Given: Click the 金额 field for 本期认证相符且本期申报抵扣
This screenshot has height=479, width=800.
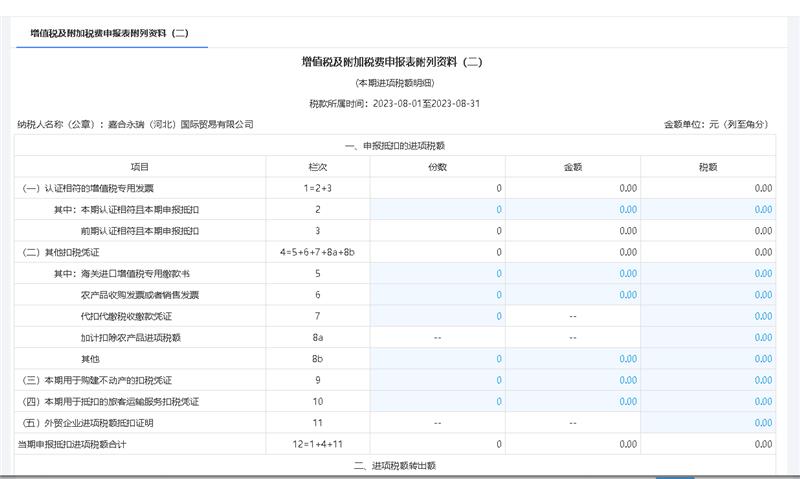Looking at the screenshot, I should point(572,209).
